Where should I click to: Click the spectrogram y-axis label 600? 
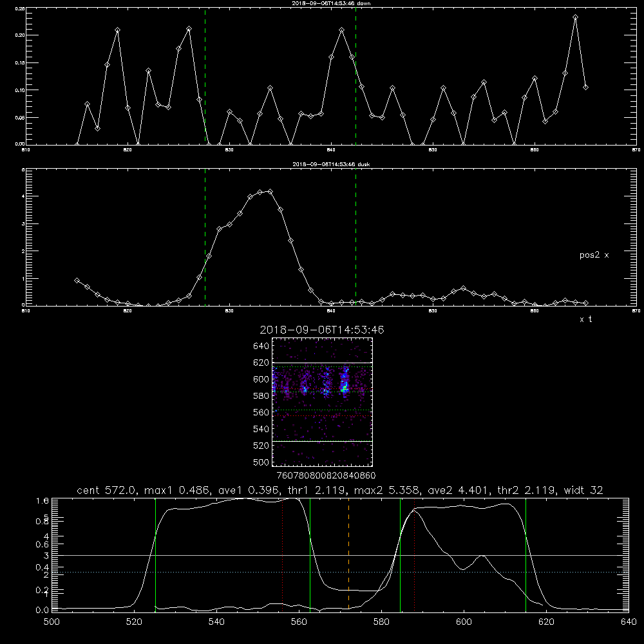[x=261, y=379]
